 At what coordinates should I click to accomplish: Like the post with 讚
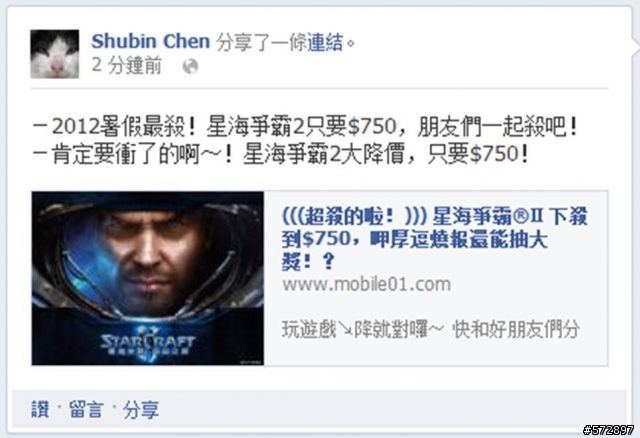pyautogui.click(x=40, y=409)
